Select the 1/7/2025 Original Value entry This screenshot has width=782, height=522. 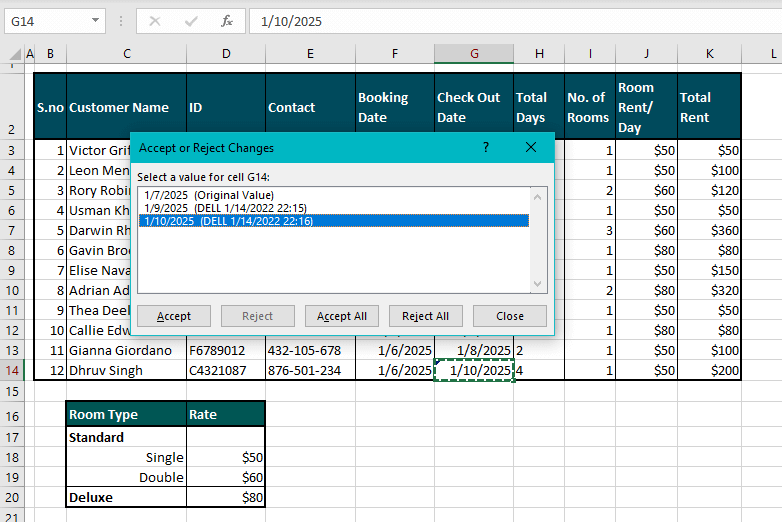coord(334,195)
